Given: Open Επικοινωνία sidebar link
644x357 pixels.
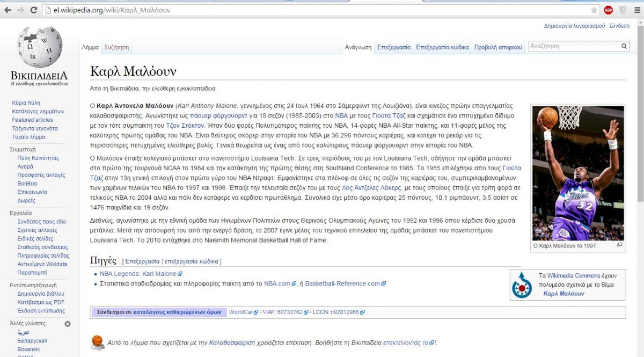Looking at the screenshot, I should (x=32, y=192).
